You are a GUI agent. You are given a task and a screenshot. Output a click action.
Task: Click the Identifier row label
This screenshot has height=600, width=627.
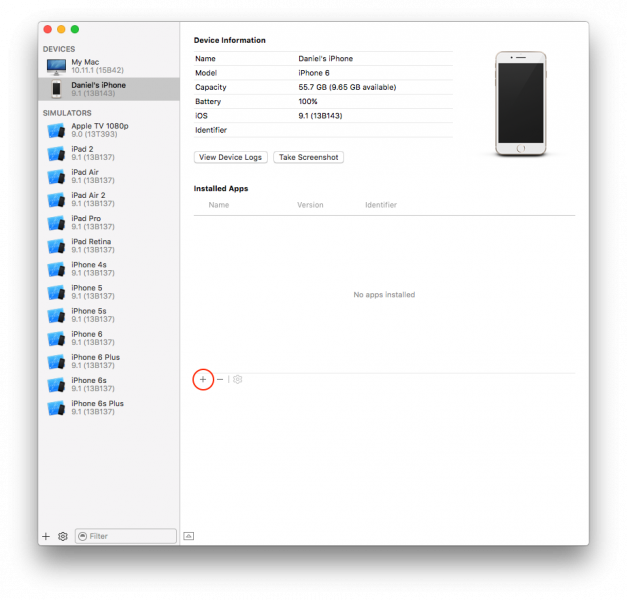(211, 130)
